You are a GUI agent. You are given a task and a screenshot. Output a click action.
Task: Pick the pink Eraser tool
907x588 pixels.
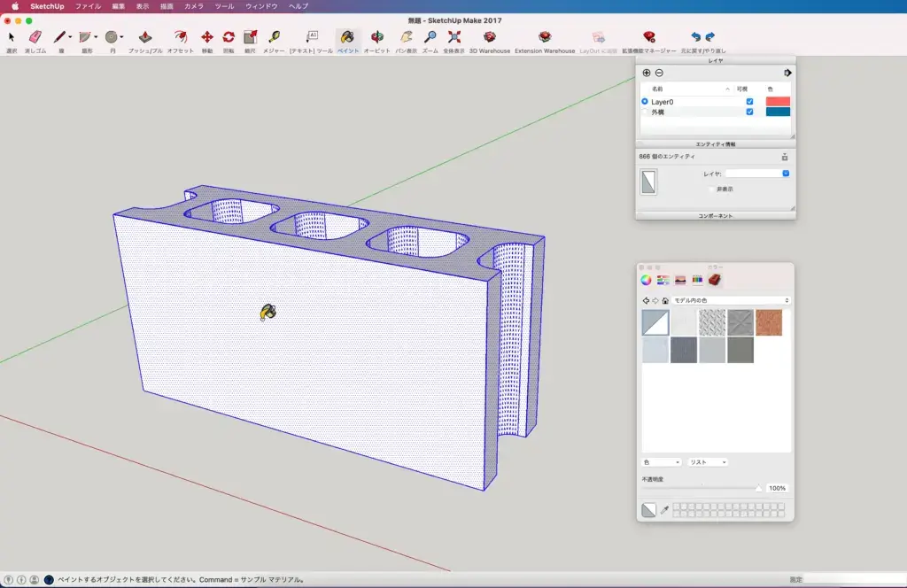pos(35,37)
